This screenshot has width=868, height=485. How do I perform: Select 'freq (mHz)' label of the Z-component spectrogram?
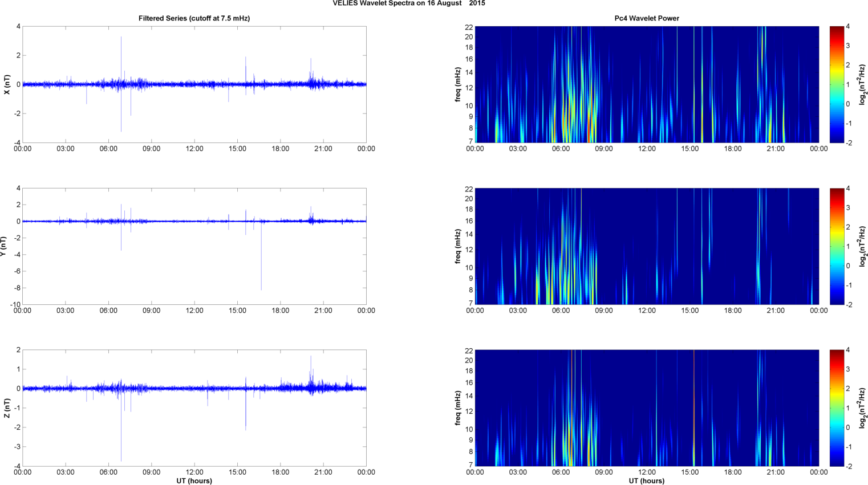tap(458, 408)
